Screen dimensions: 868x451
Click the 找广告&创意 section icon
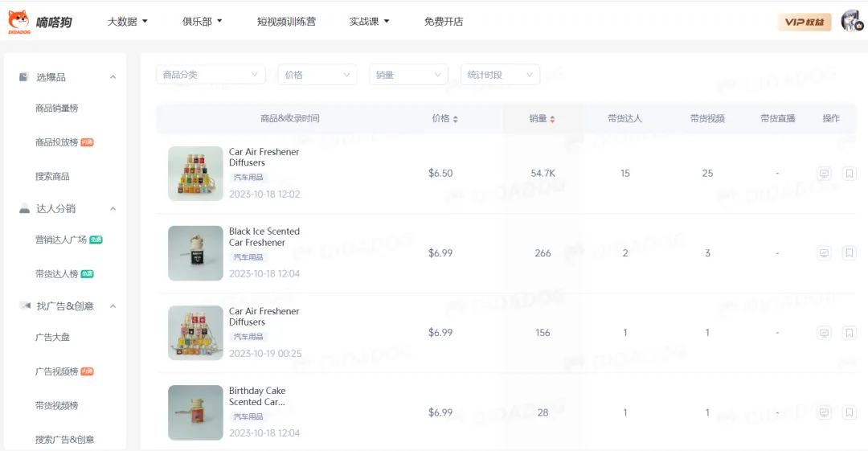tap(25, 305)
